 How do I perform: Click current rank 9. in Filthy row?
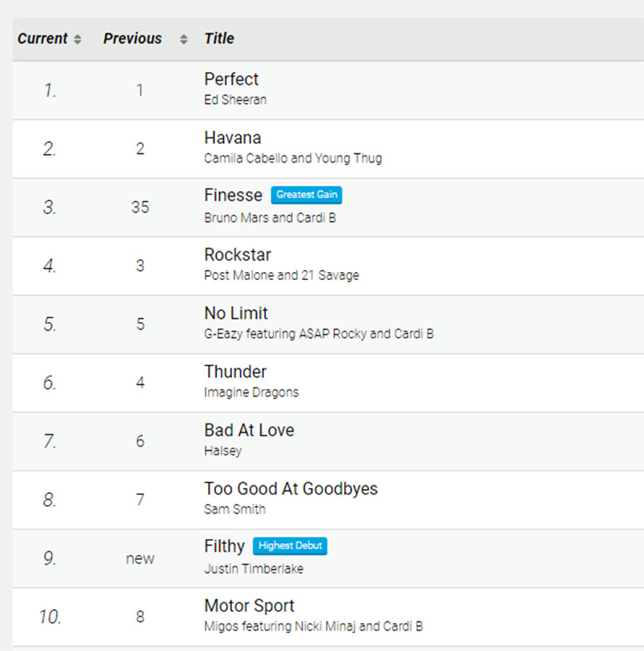50,558
